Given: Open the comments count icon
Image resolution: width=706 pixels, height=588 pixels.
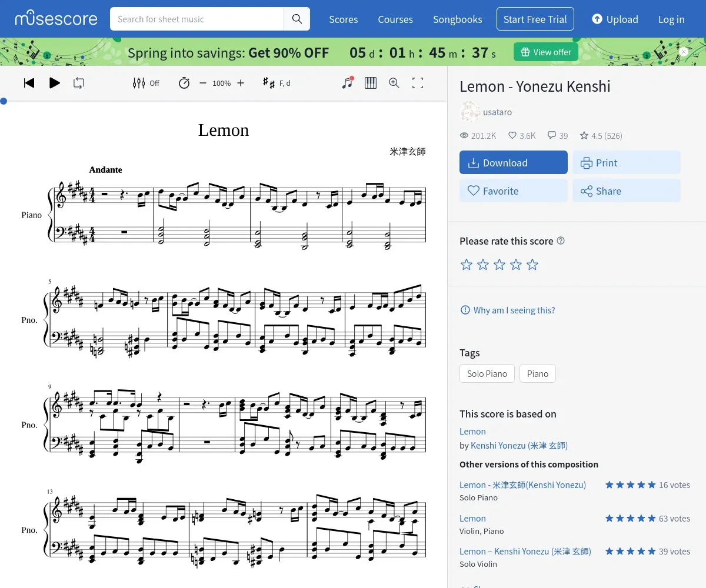Looking at the screenshot, I should [552, 135].
